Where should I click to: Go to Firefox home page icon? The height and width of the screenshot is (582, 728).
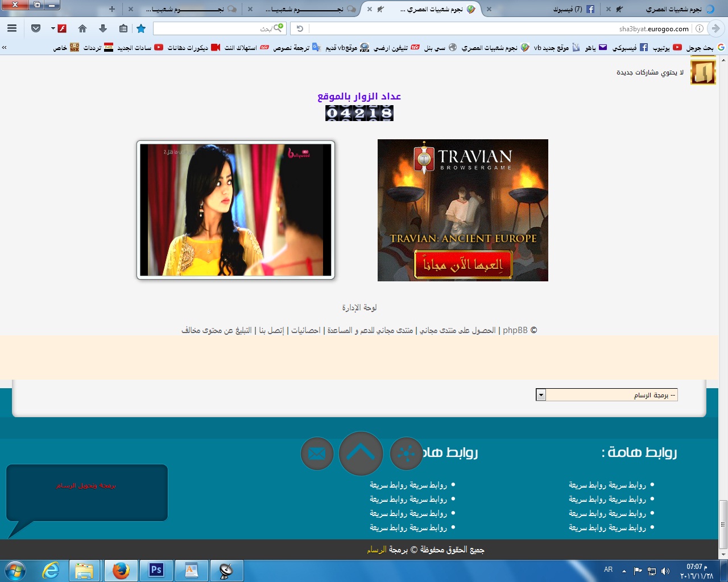[82, 28]
